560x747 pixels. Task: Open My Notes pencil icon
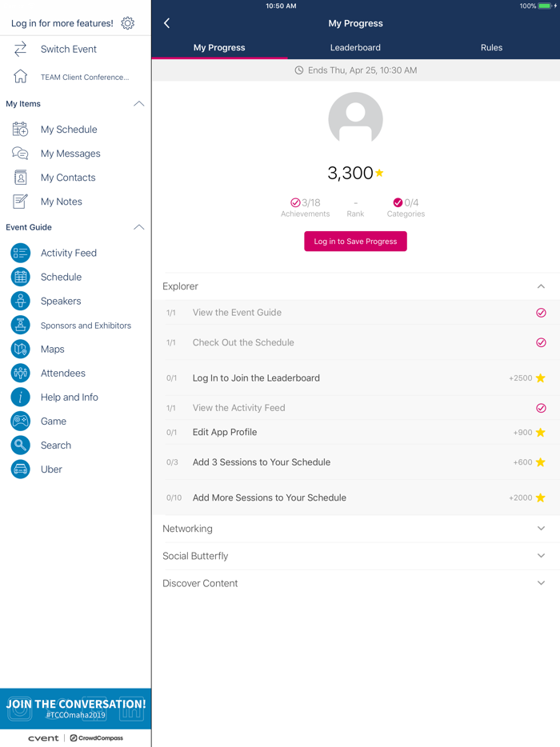tap(20, 202)
